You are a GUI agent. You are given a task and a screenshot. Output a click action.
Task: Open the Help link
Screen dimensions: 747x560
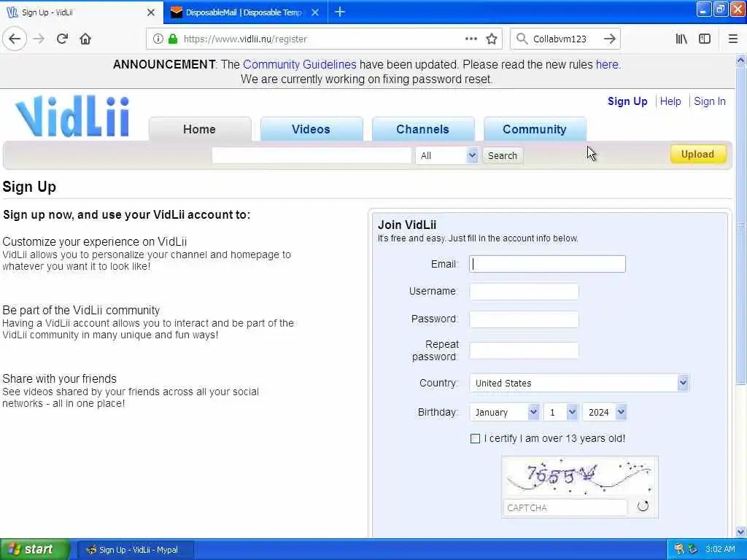pyautogui.click(x=670, y=101)
